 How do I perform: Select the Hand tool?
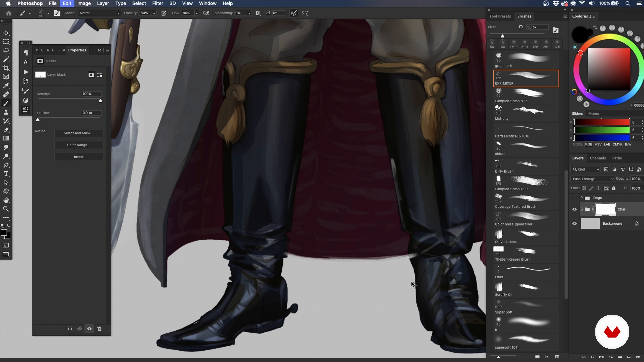(6, 200)
